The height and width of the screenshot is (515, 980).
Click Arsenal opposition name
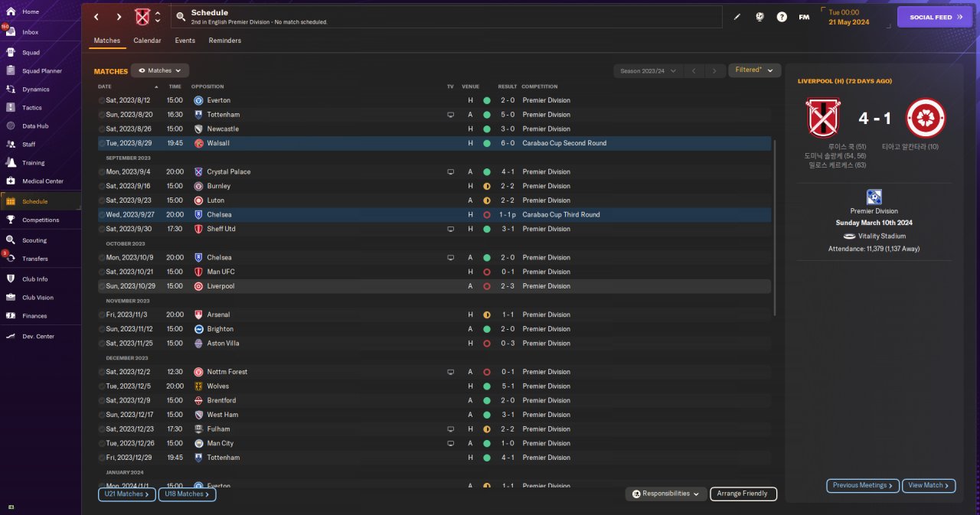[x=218, y=315]
